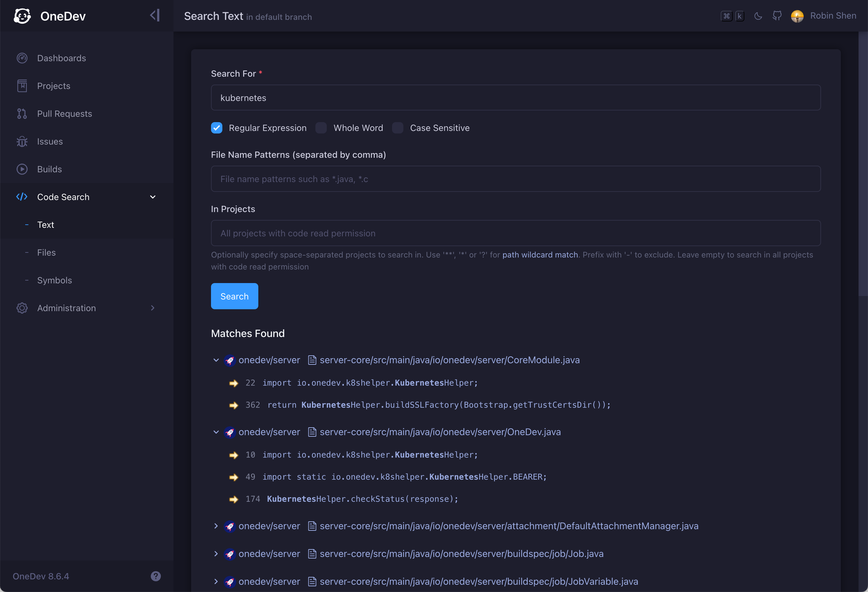868x592 pixels.
Task: Enable the Case Sensitive checkbox
Action: tap(398, 128)
